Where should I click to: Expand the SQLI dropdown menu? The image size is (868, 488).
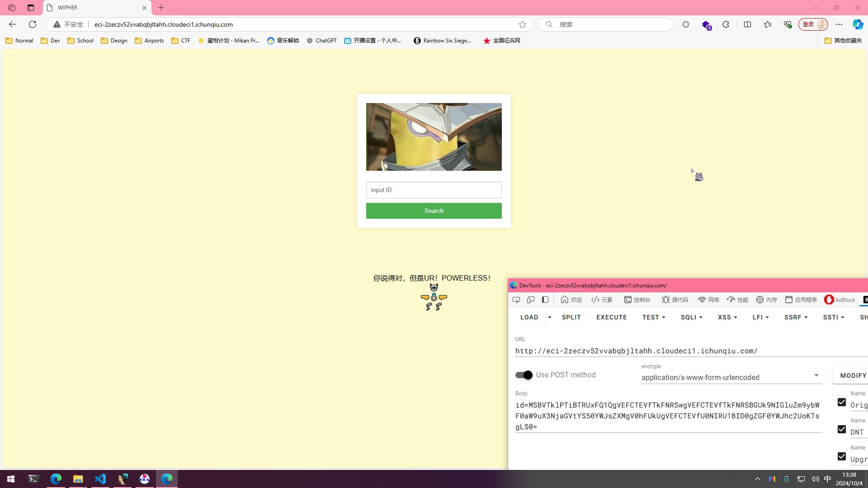[x=691, y=317]
